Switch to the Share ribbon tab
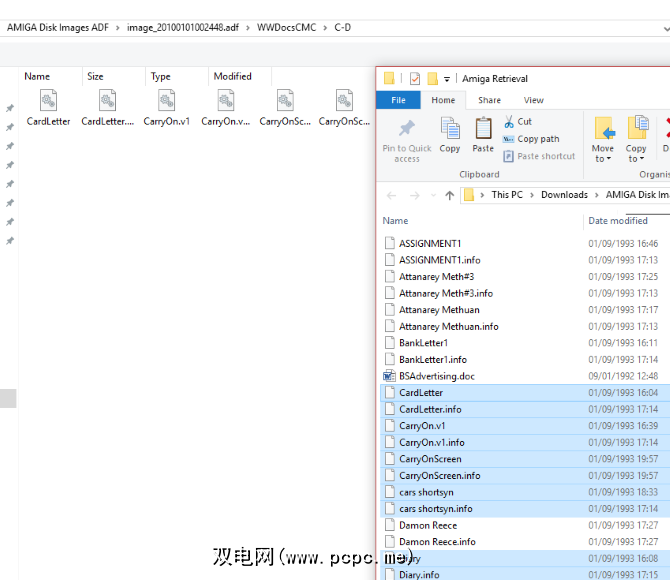 click(x=489, y=100)
